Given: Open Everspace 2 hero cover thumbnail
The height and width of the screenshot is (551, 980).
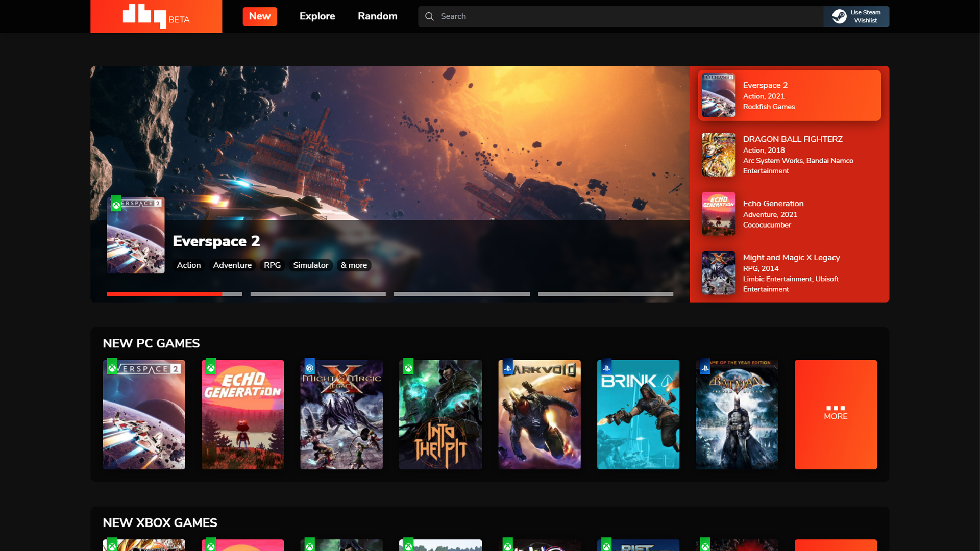Looking at the screenshot, I should (136, 235).
